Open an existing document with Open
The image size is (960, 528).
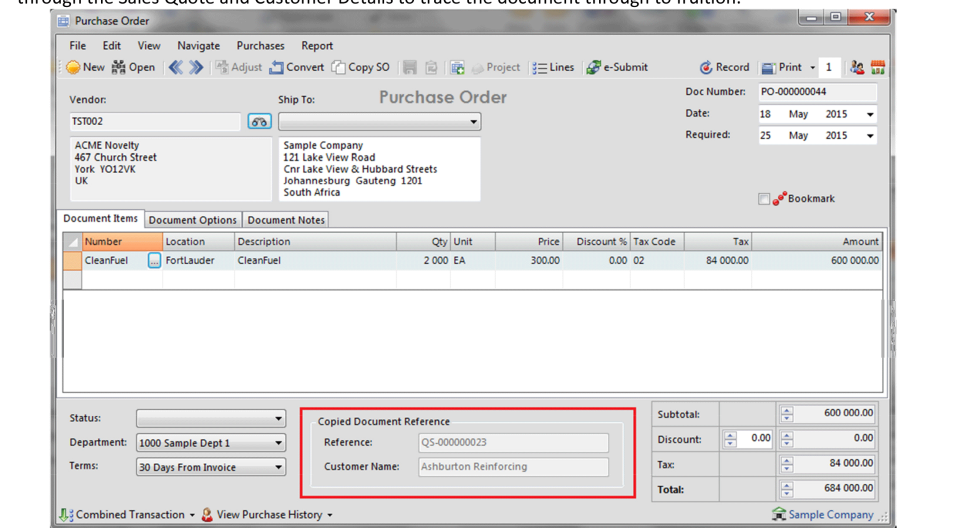pos(133,67)
